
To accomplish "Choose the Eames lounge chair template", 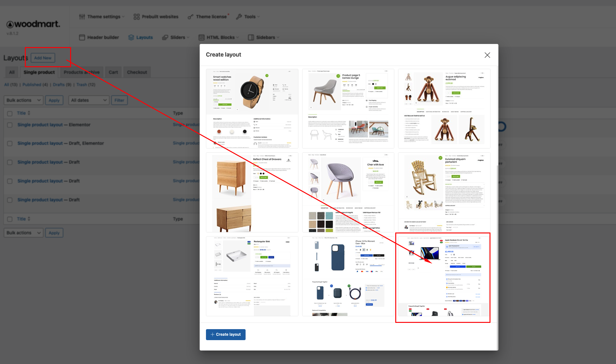I will [348, 109].
